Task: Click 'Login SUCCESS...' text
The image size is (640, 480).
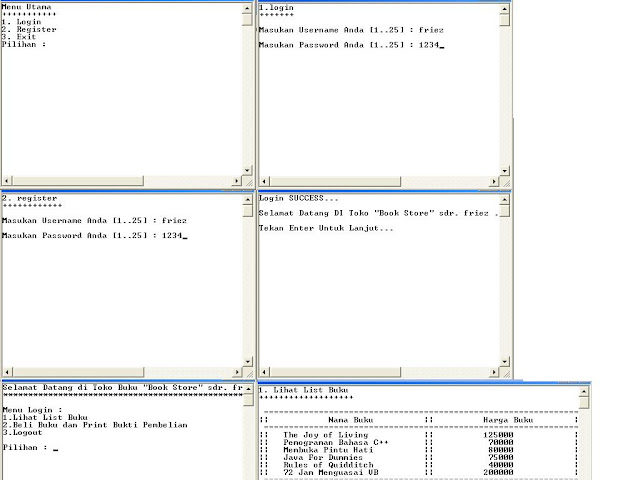Action: click(x=299, y=198)
